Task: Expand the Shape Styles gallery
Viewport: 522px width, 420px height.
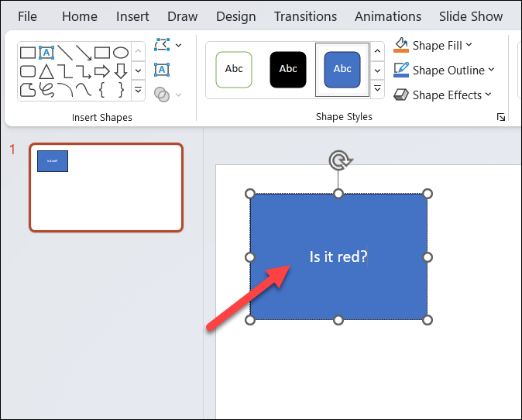Action: [377, 89]
